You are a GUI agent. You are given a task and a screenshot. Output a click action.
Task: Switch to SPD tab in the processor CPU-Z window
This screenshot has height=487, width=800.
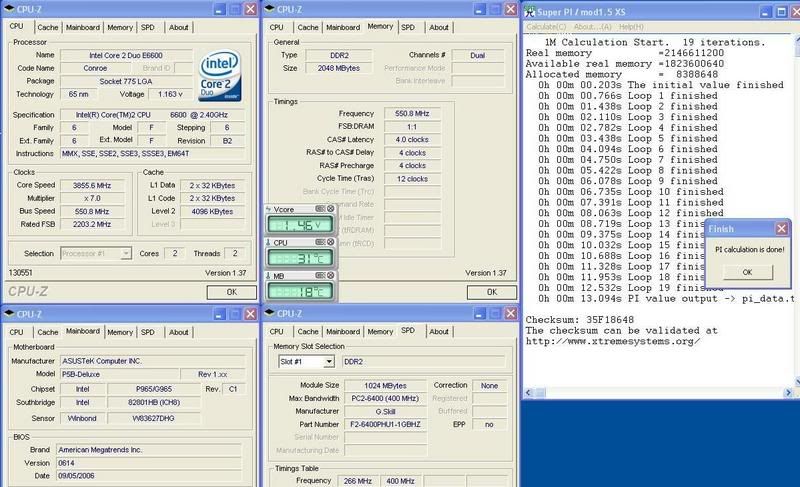147,27
